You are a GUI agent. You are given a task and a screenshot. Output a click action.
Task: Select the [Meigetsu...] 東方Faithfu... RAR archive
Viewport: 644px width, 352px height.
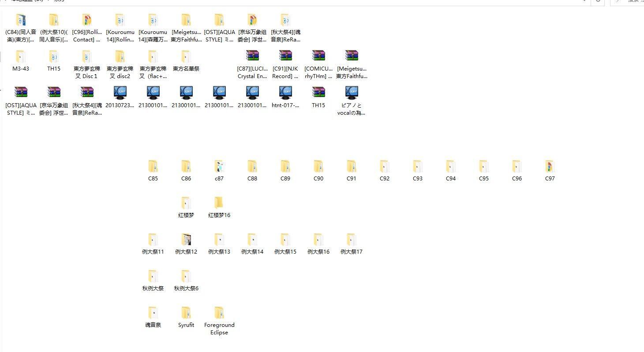[352, 65]
